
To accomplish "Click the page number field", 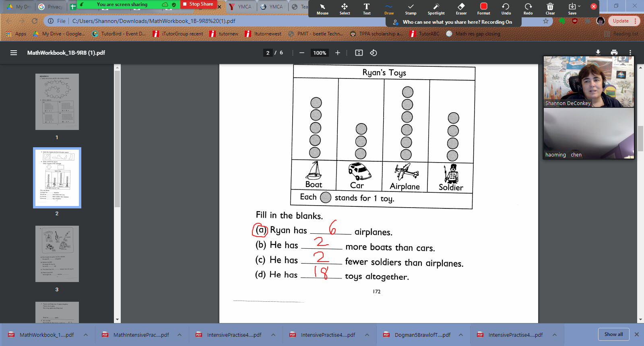I will [x=268, y=53].
